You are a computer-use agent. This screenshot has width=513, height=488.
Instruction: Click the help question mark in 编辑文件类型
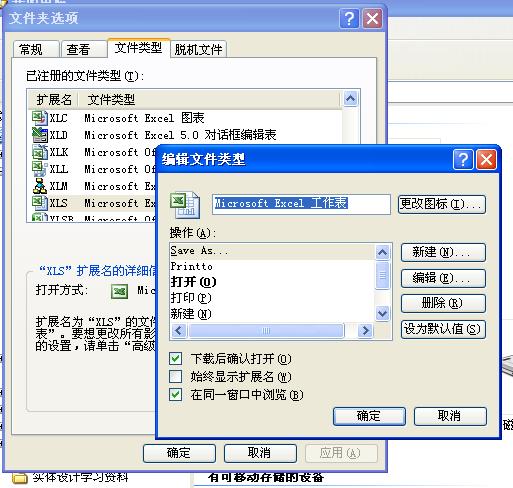click(463, 160)
